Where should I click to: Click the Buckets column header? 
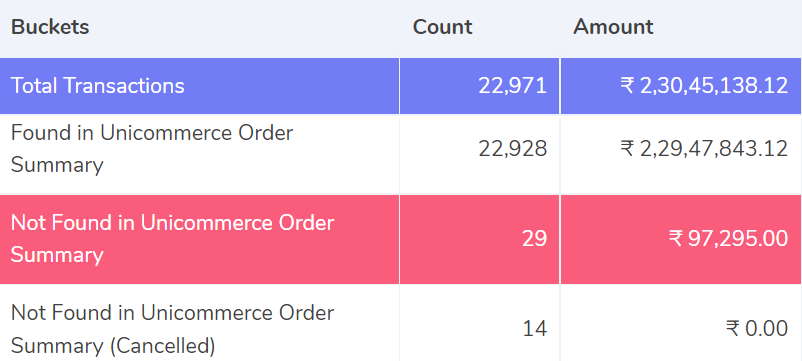point(50,27)
